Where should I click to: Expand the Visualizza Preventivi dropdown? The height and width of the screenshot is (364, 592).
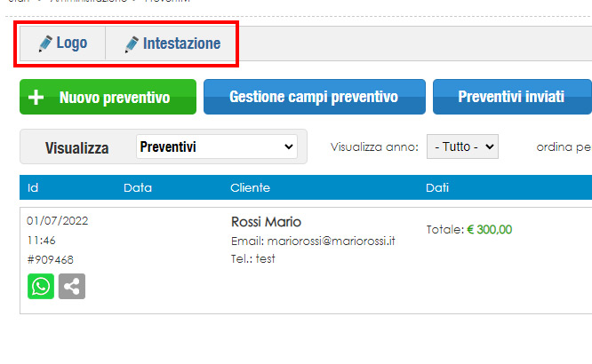click(217, 146)
